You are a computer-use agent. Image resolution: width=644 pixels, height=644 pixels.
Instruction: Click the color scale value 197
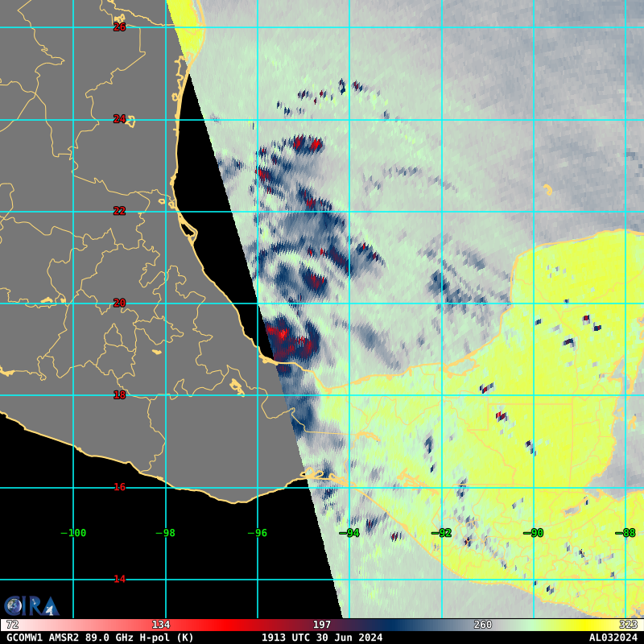pos(322,625)
